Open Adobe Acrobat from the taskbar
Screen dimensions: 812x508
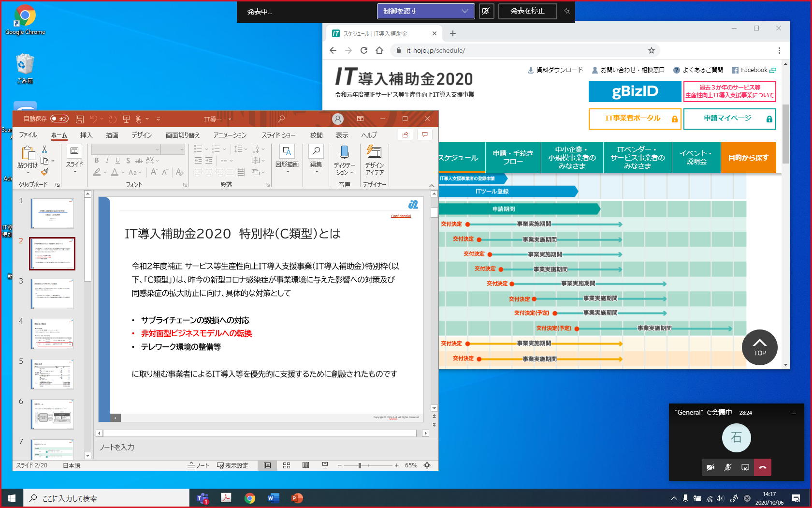click(x=226, y=498)
